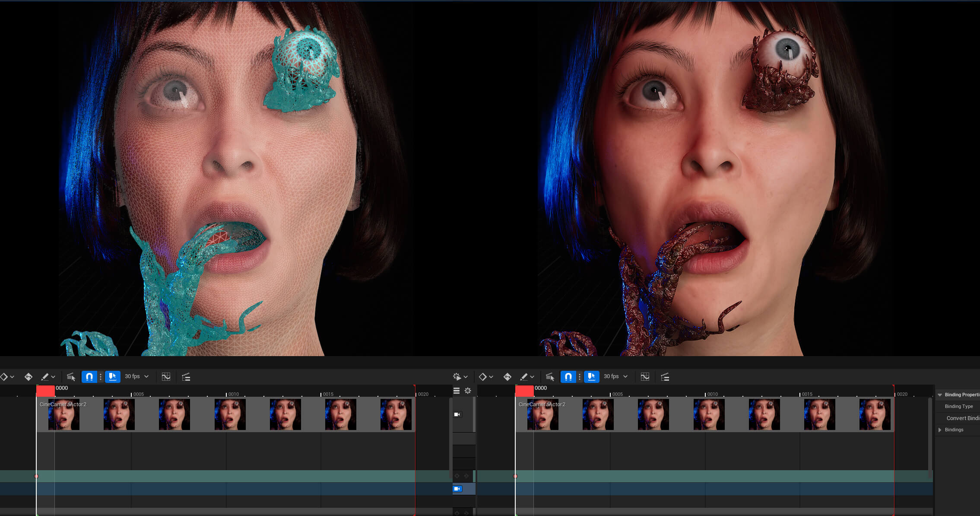The image size is (980, 516).
Task: Click the Binding Type label
Action: (959, 406)
